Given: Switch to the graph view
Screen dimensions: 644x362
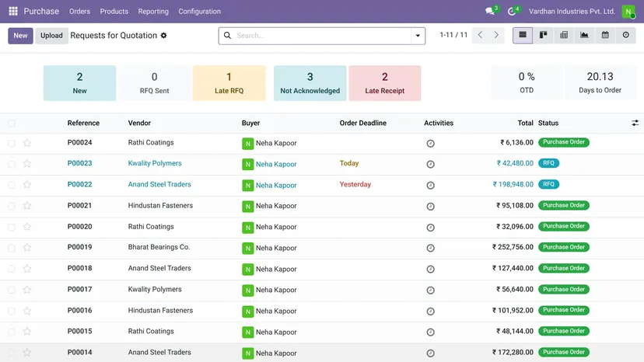Looking at the screenshot, I should coord(584,35).
